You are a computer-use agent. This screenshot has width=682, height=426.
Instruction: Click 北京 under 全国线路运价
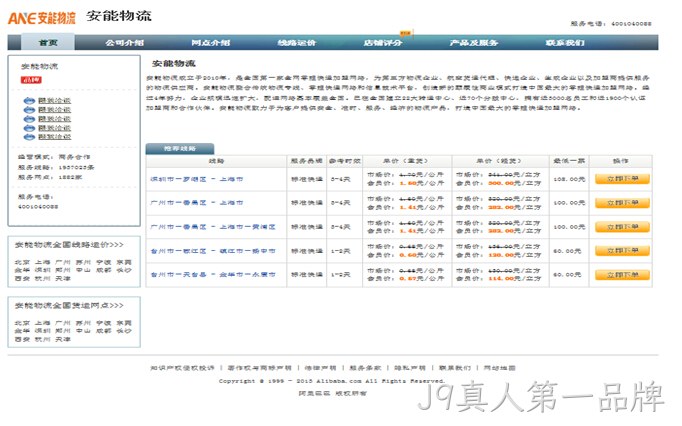22,262
